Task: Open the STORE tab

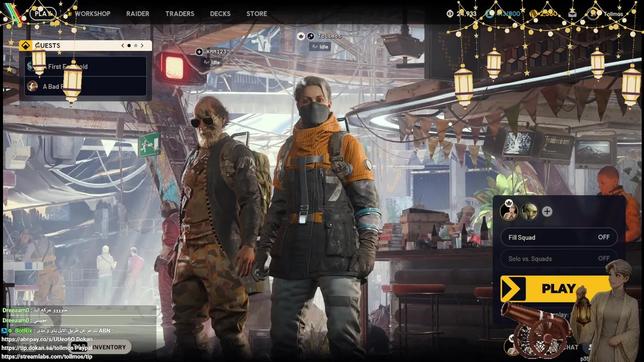Action: tap(257, 14)
